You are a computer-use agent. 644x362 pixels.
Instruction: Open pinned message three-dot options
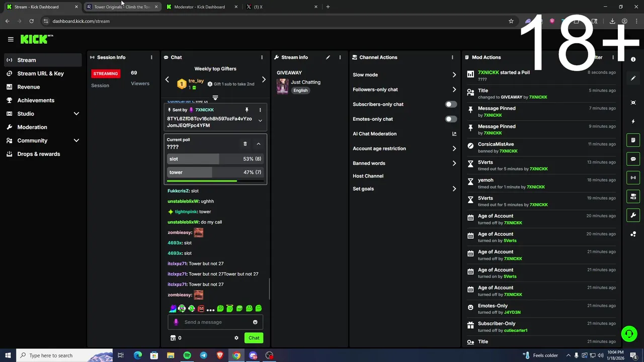[260, 110]
